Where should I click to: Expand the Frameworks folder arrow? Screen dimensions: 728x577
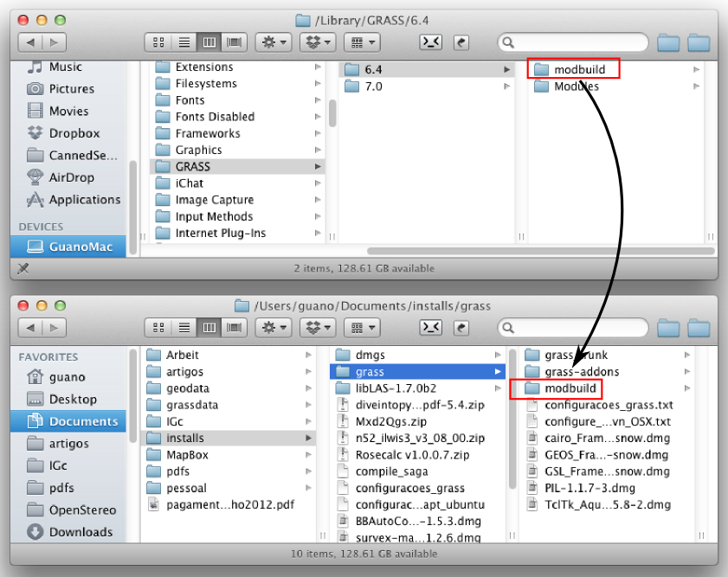tap(318, 133)
